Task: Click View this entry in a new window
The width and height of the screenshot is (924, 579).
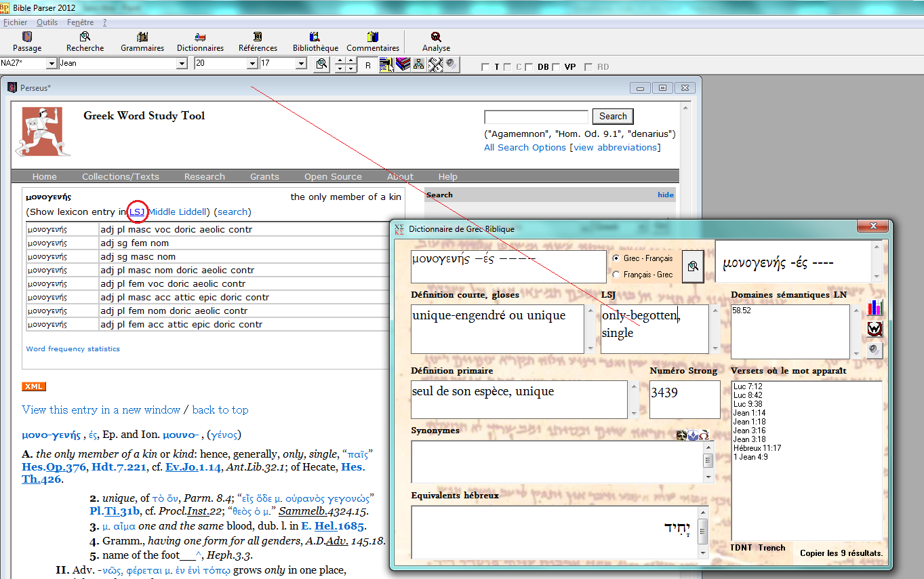Action: click(101, 410)
